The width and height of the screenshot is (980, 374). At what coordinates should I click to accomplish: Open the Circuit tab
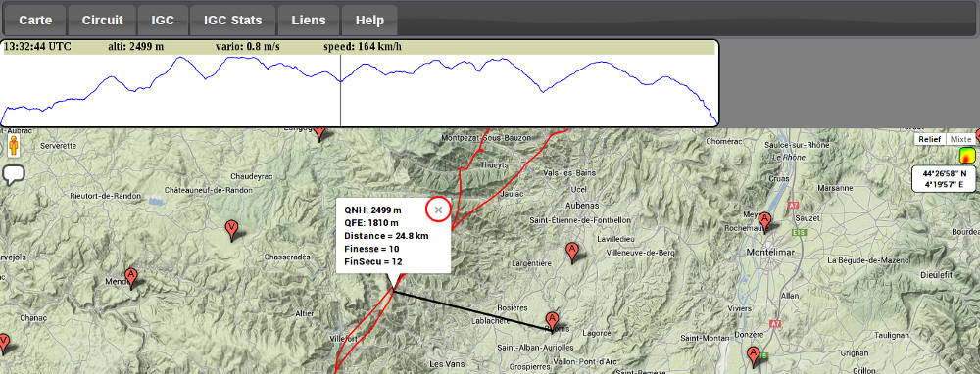(x=103, y=20)
